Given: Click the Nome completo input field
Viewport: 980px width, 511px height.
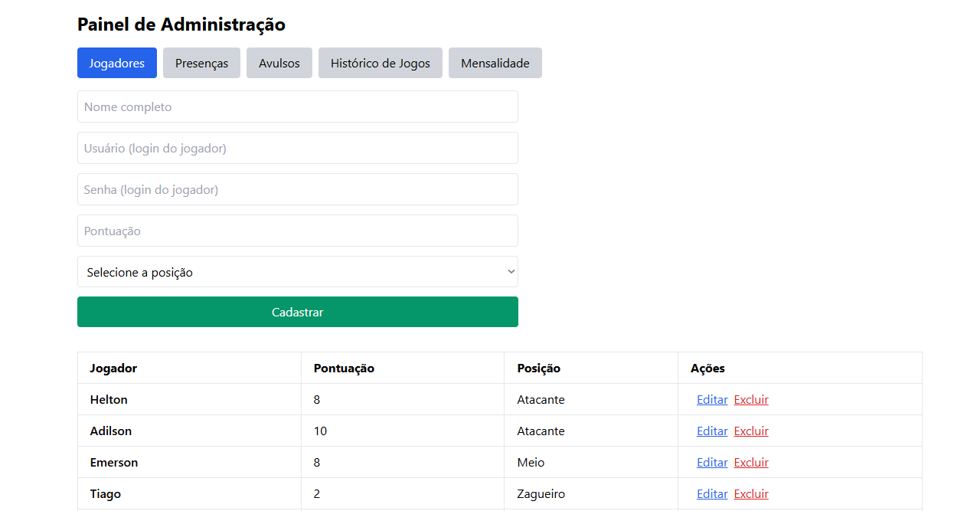Looking at the screenshot, I should tap(298, 106).
